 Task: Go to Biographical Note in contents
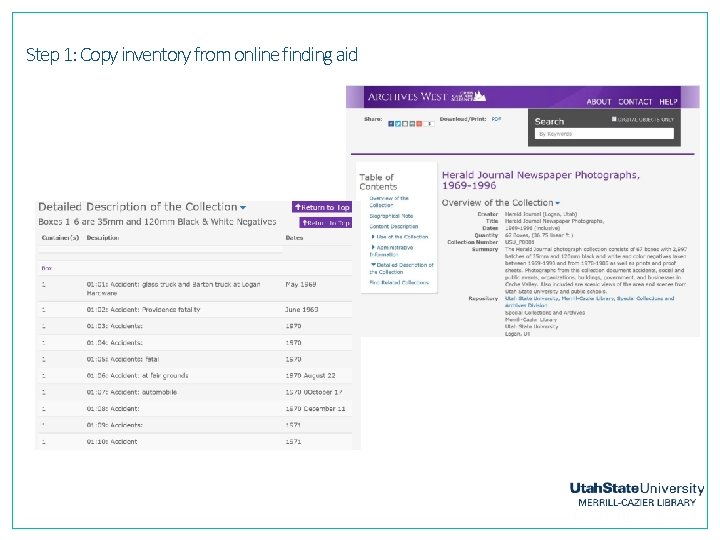point(391,216)
